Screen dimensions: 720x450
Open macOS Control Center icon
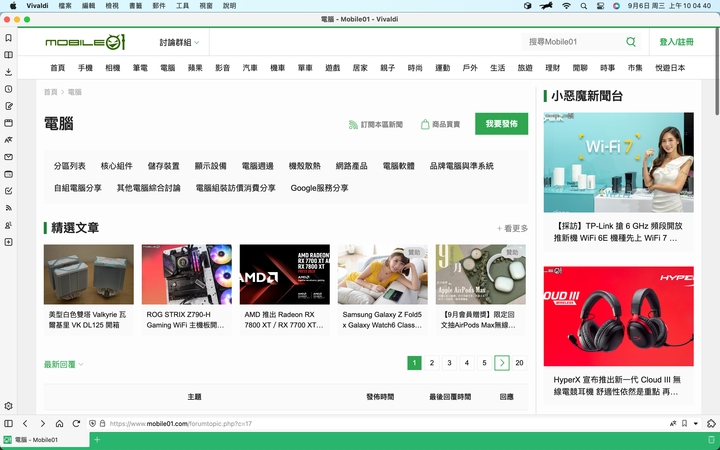(600, 6)
